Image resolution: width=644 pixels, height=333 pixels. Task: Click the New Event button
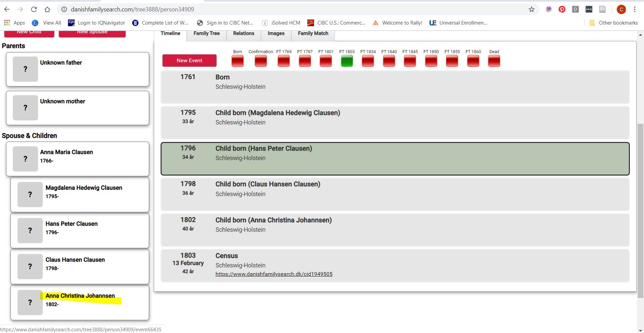(x=189, y=61)
